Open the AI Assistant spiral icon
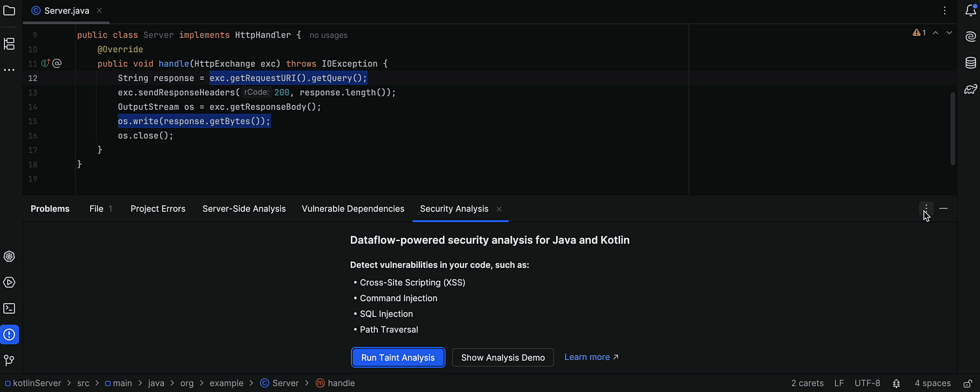This screenshot has width=980, height=392. pos(970,37)
